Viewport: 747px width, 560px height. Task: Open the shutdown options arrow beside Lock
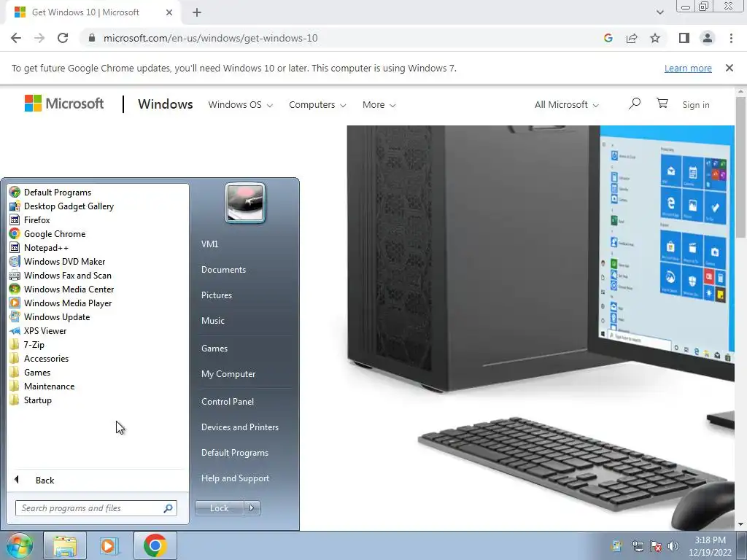click(252, 508)
